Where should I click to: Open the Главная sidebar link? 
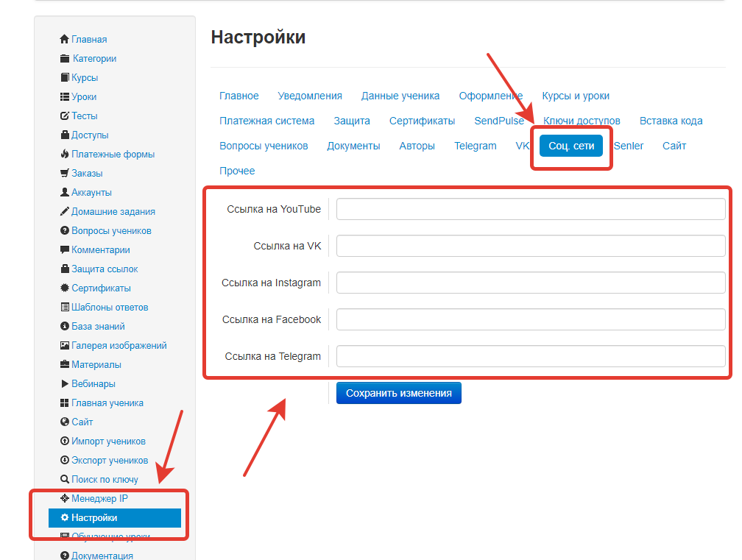coord(89,39)
